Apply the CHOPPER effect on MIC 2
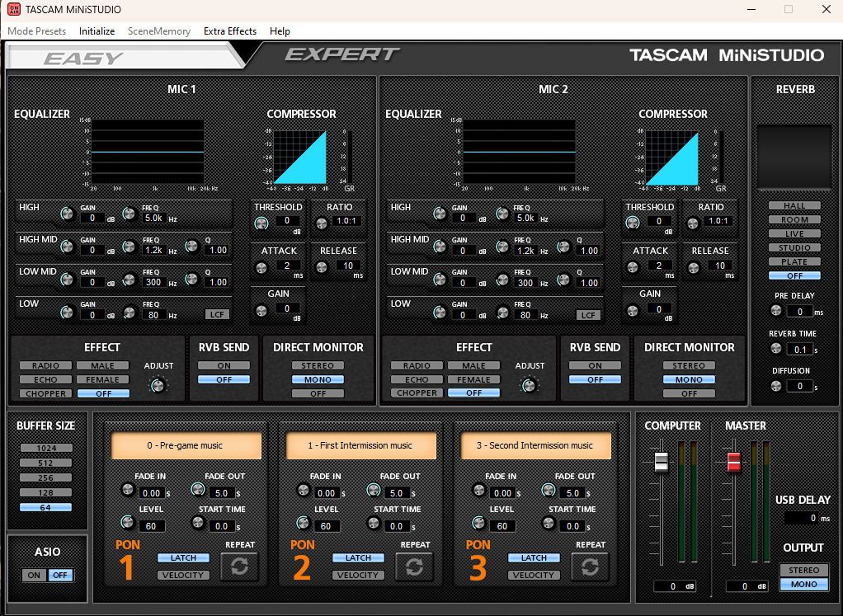Screen dimensions: 843x616 417,393
